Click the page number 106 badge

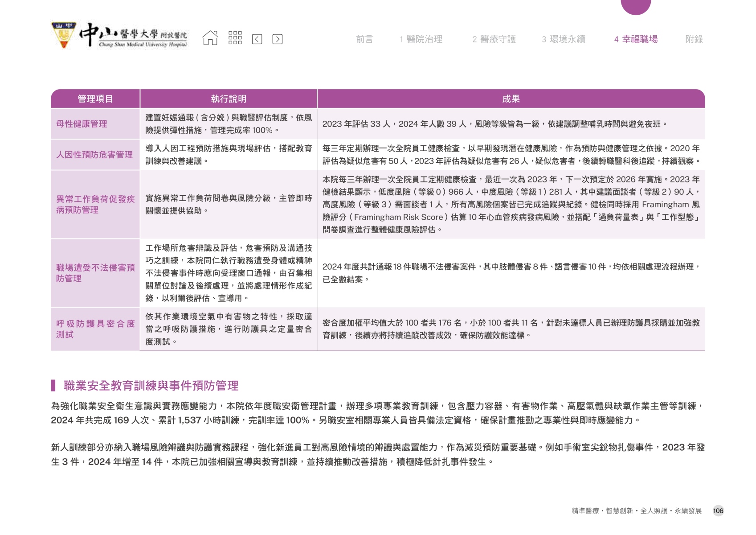pos(718,511)
